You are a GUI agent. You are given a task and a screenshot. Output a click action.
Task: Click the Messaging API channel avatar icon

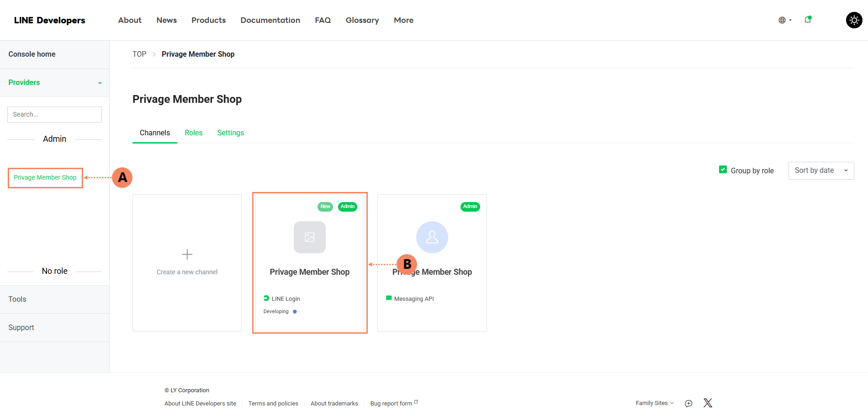pyautogui.click(x=432, y=237)
